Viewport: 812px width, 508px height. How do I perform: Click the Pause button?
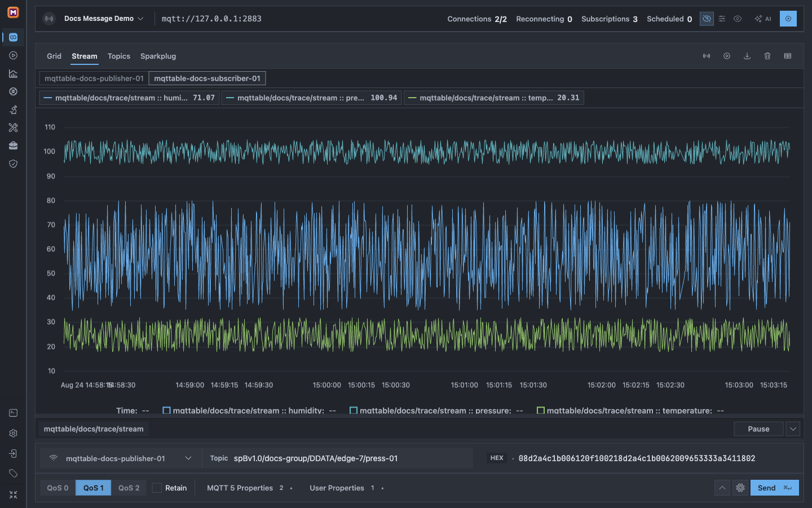(758, 429)
